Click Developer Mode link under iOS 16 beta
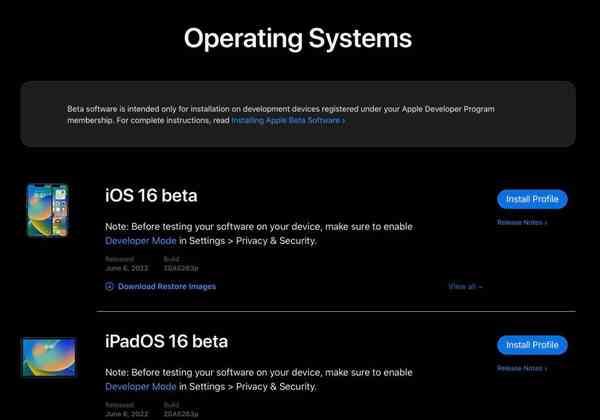 pyautogui.click(x=140, y=241)
